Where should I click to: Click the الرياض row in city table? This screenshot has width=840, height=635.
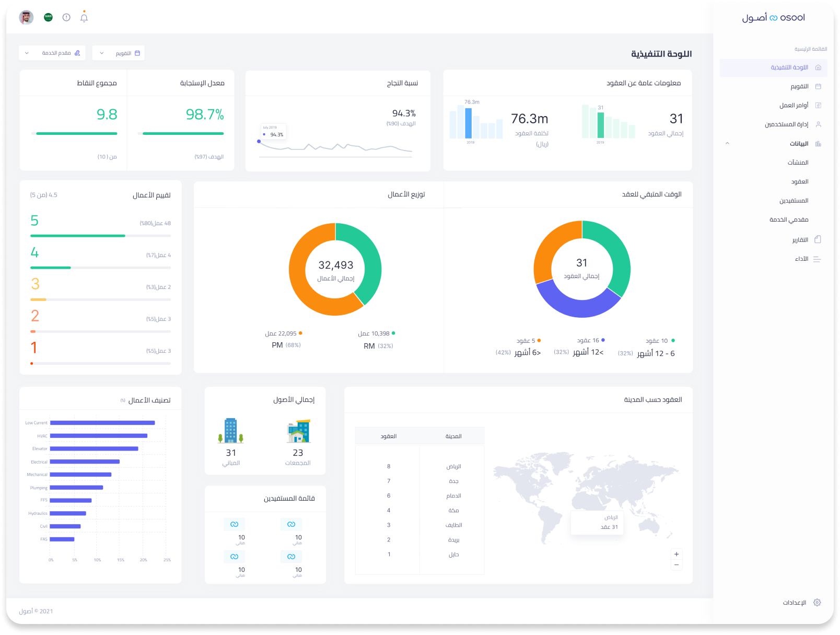coord(420,466)
